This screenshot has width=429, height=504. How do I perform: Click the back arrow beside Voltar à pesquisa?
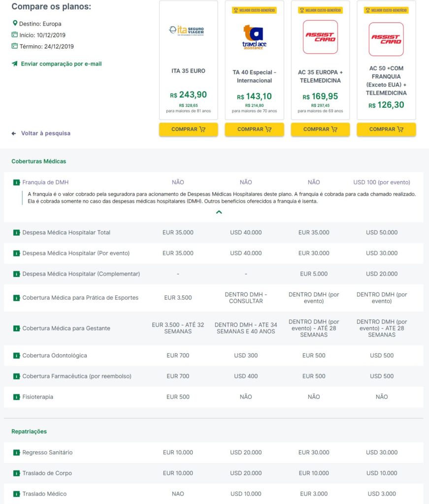coord(13,133)
